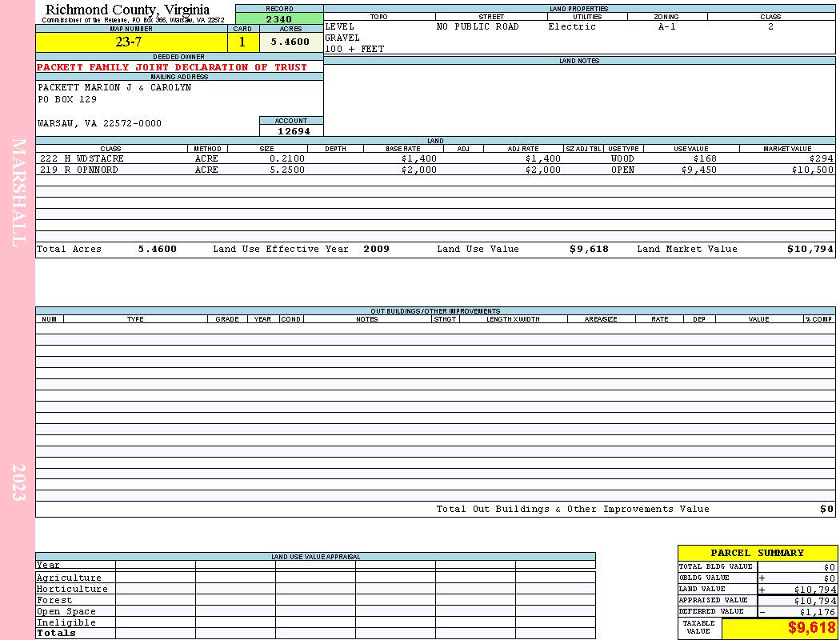This screenshot has width=840, height=640.
Task: Select Land Use Value $9,618 total
Action: [589, 249]
